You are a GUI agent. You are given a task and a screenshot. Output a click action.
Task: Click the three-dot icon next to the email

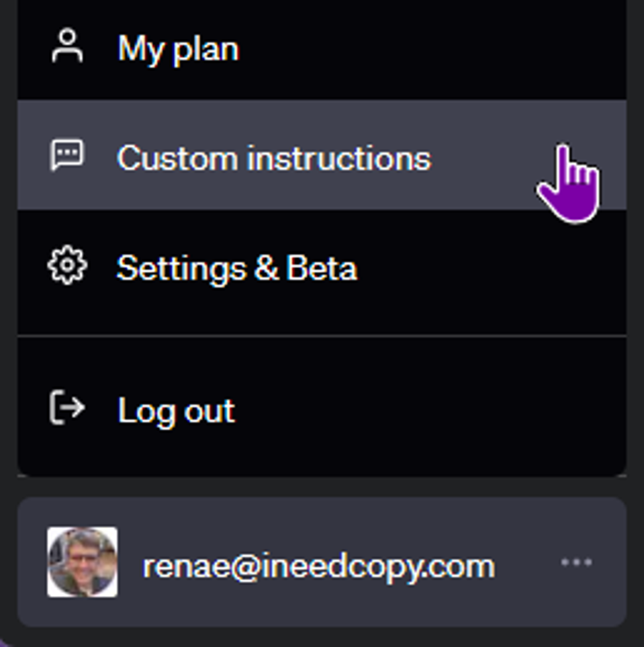coord(576,562)
